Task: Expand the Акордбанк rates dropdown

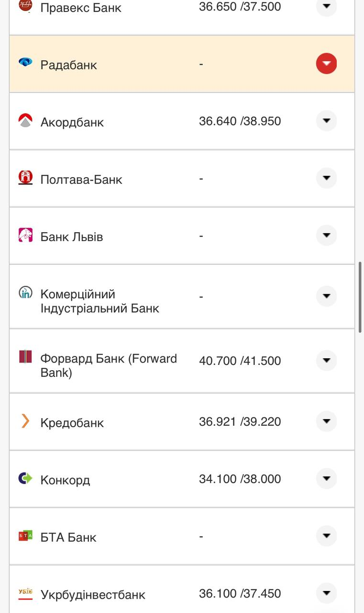Action: pyautogui.click(x=326, y=121)
